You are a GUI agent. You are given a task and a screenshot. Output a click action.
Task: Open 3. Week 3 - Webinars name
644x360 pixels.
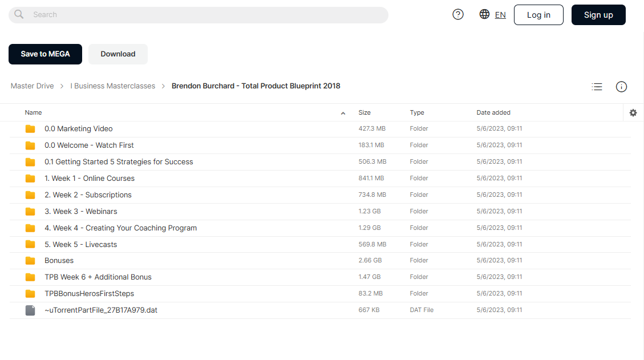pyautogui.click(x=81, y=211)
